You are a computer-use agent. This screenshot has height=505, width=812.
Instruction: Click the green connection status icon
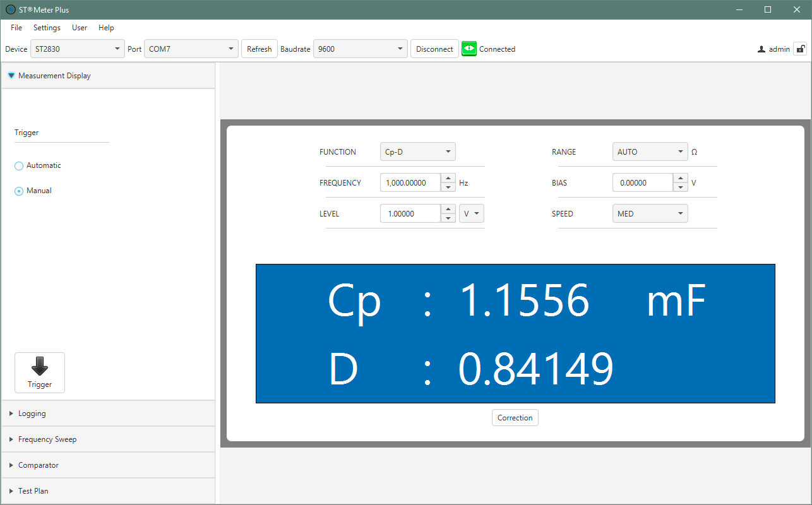[469, 49]
